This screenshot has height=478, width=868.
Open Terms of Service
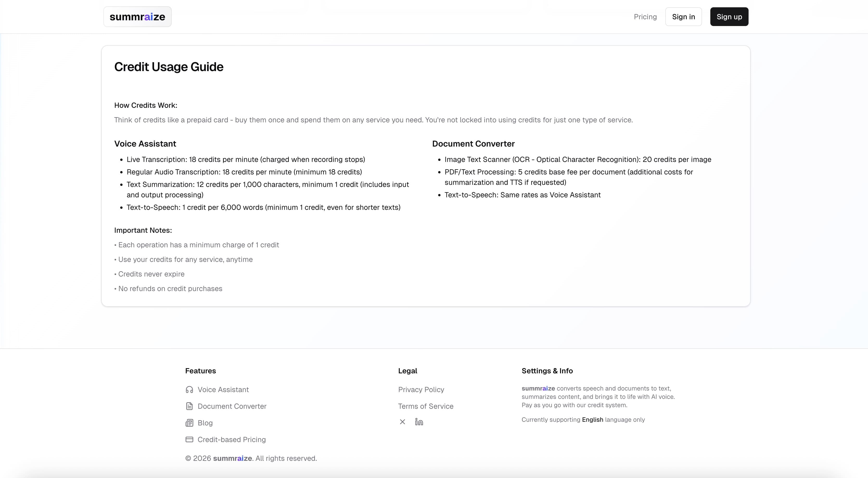click(426, 406)
